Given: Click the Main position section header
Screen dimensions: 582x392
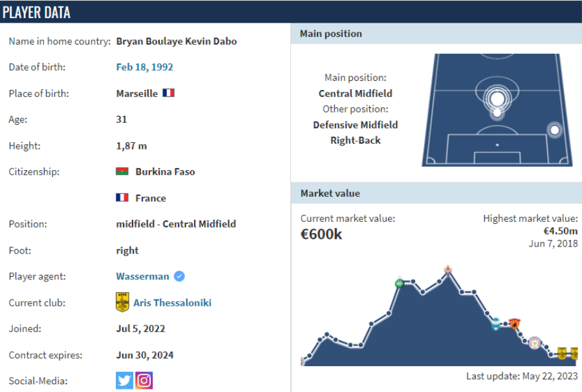Looking at the screenshot, I should point(331,34).
